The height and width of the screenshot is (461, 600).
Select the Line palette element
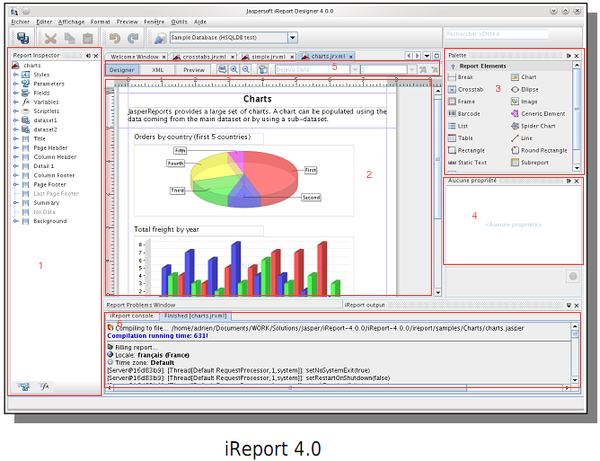[522, 138]
